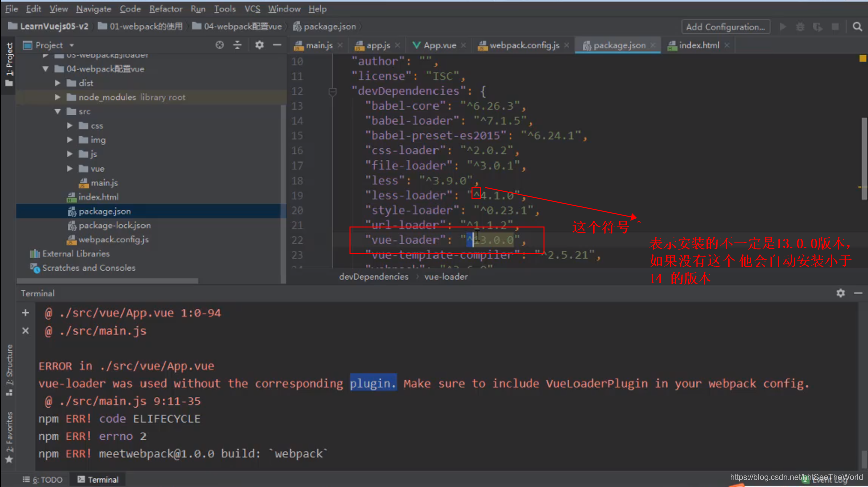
Task: Select package.json in the project tree
Action: pos(99,211)
